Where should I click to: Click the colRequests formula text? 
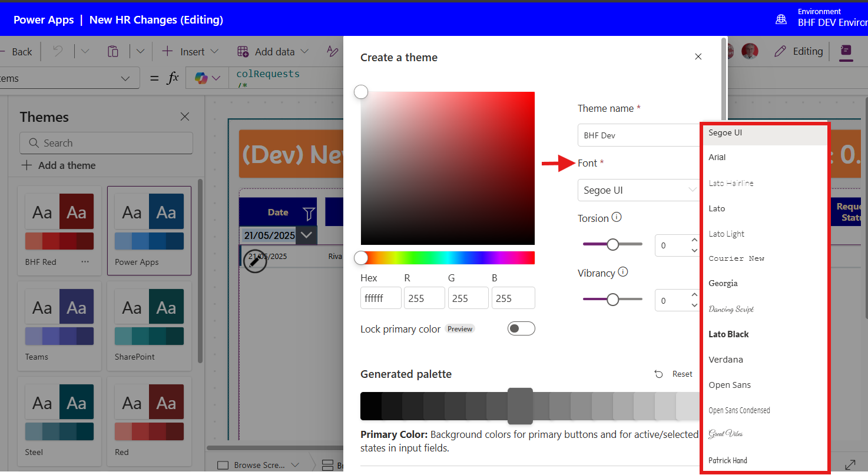coord(268,74)
